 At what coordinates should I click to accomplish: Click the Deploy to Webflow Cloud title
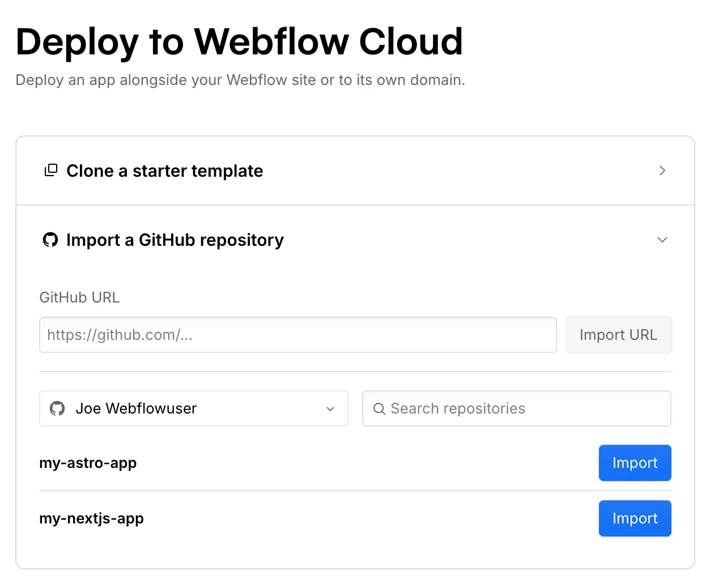pos(239,42)
